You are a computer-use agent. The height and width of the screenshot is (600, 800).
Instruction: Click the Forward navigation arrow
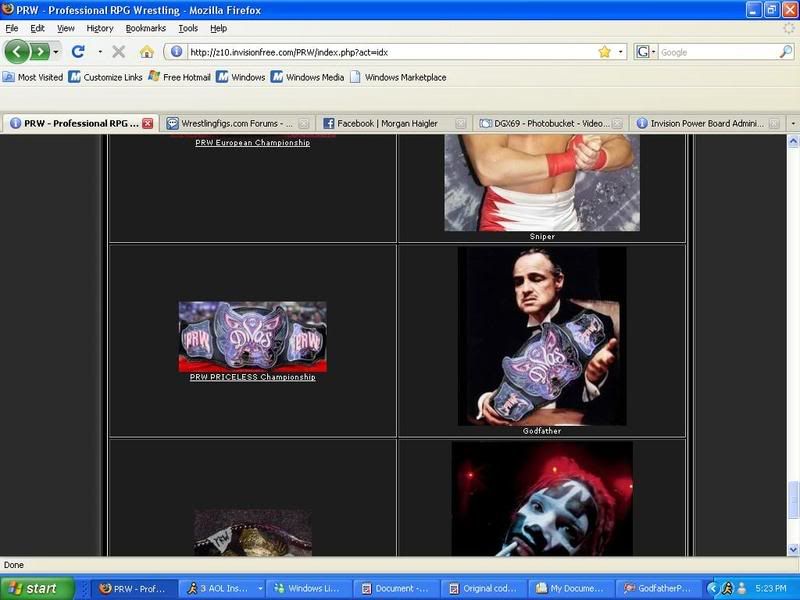pos(39,51)
